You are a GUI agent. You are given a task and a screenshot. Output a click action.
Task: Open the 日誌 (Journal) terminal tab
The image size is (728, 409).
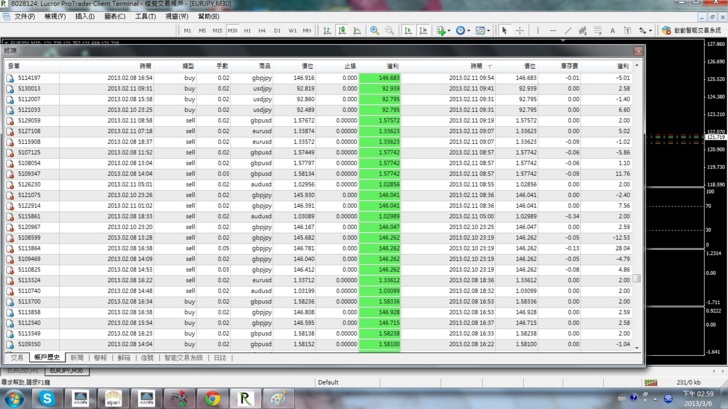tap(220, 357)
